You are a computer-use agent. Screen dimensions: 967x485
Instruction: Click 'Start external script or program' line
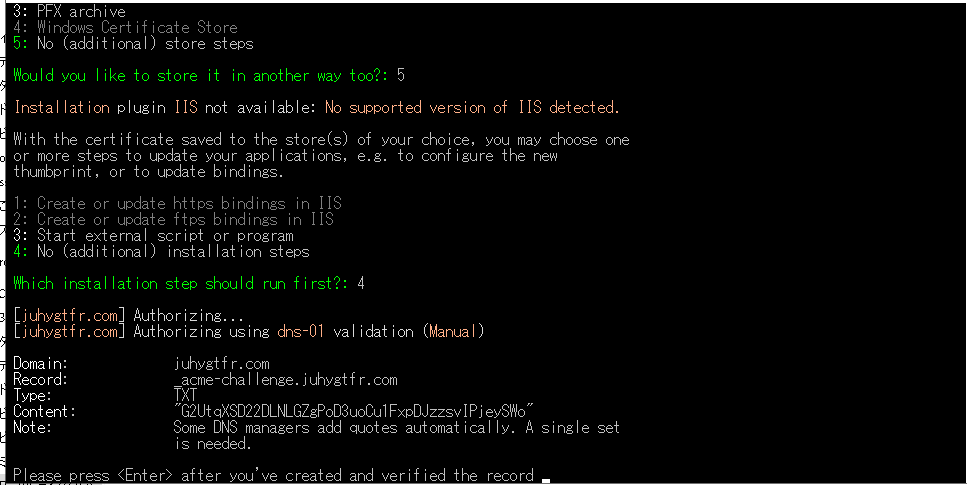pyautogui.click(x=165, y=235)
